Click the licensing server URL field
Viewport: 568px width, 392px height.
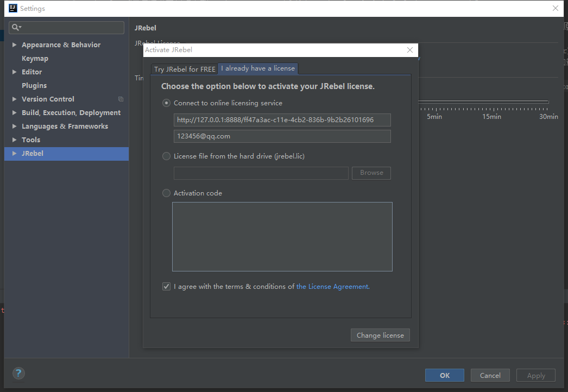[x=282, y=120]
